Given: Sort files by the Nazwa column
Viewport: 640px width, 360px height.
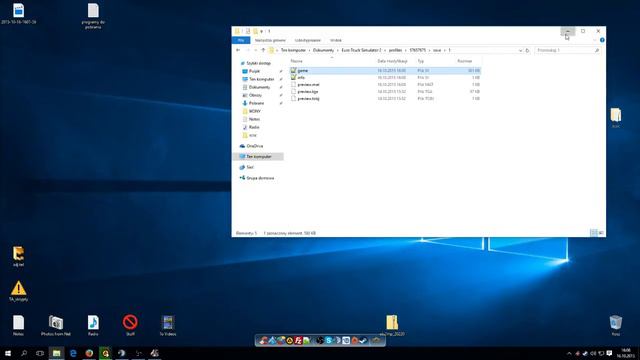Looking at the screenshot, I should point(296,61).
